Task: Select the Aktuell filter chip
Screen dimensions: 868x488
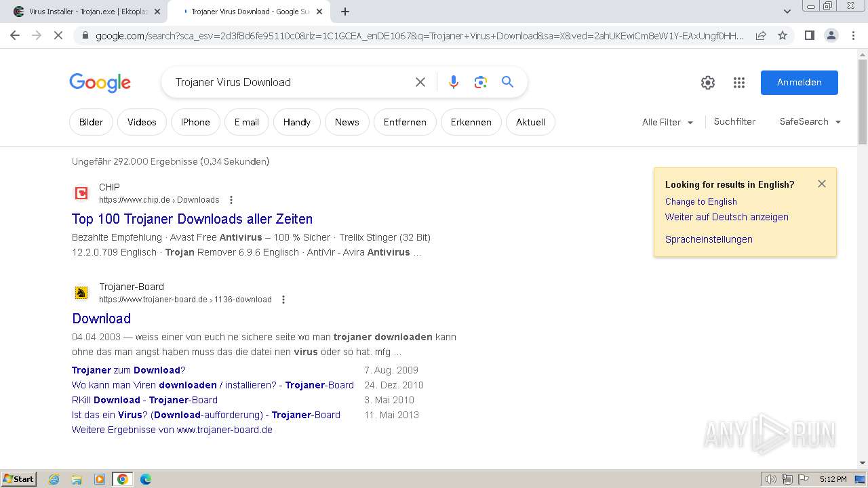Action: (x=530, y=122)
